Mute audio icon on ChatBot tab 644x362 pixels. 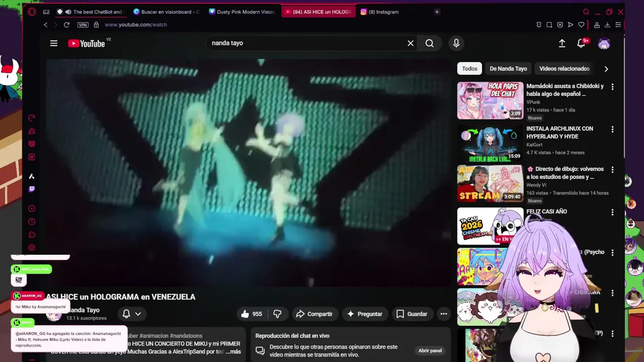click(x=68, y=12)
